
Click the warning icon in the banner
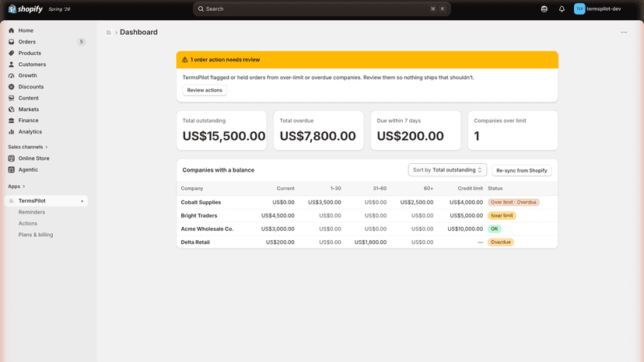(x=185, y=60)
